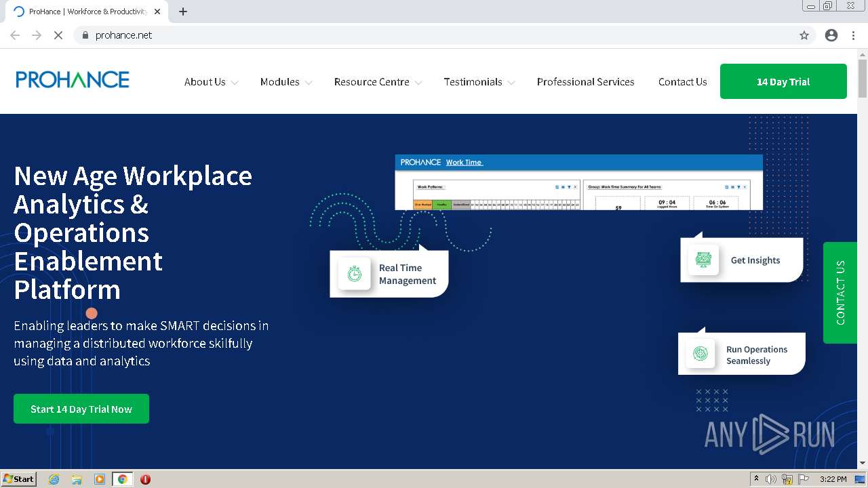
Task: Click the network tray icon
Action: pos(787,479)
